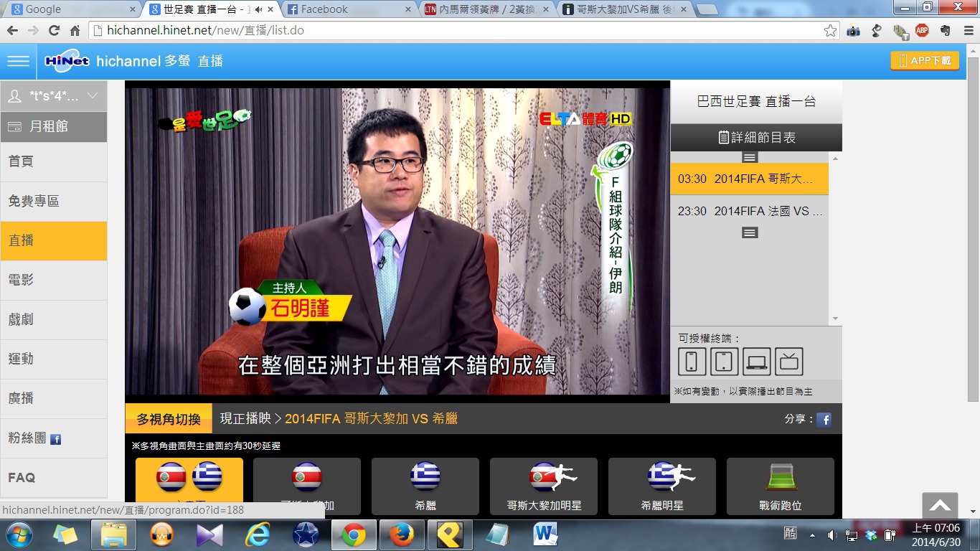The width and height of the screenshot is (980, 551).
Task: Click the camera extension icon
Action: click(853, 31)
